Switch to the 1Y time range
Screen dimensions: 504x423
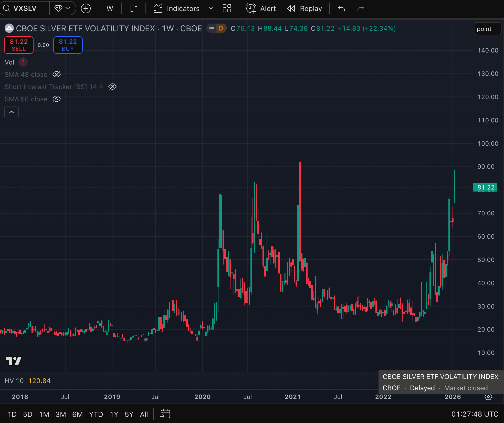click(113, 414)
